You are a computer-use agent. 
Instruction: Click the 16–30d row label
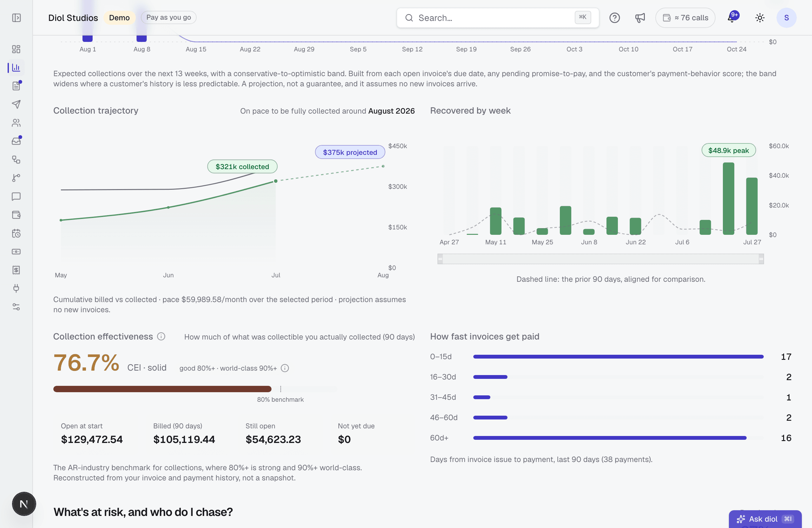[x=443, y=377]
